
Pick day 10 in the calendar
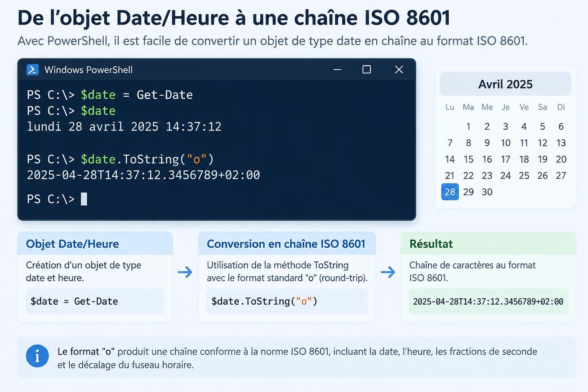[506, 143]
